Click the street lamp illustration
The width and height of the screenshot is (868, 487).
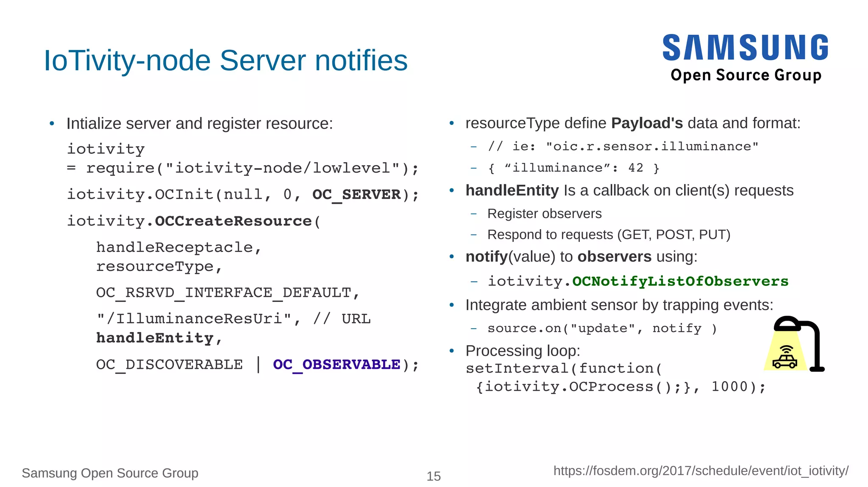click(x=794, y=344)
